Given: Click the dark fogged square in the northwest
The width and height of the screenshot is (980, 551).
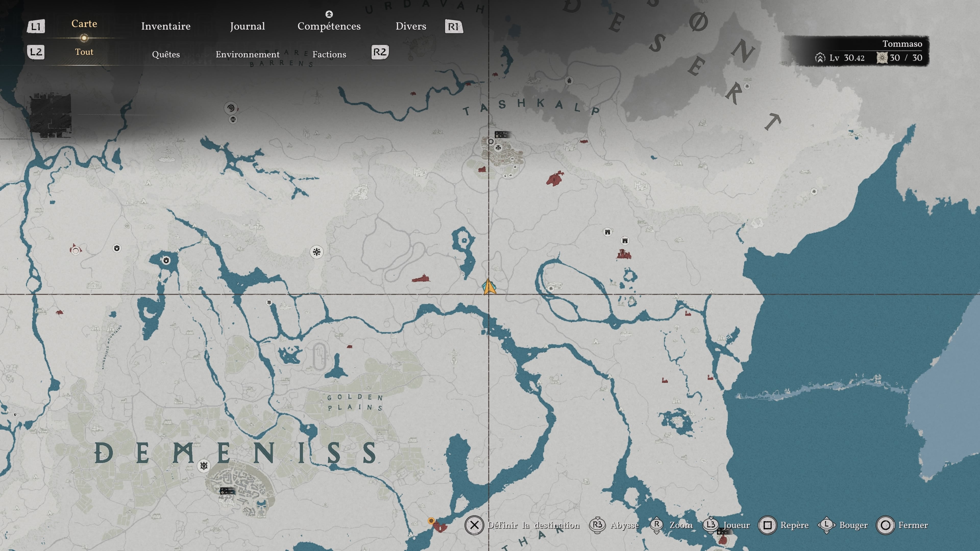Looking at the screenshot, I should coord(50,115).
